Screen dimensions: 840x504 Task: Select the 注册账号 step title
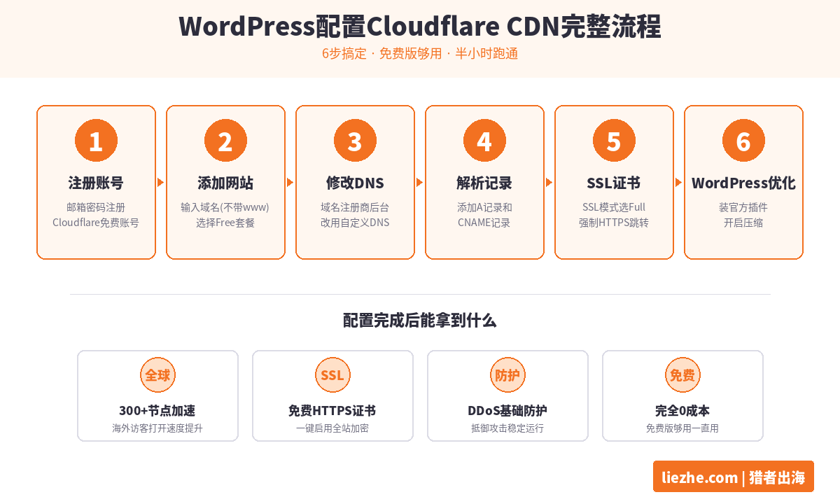coord(96,183)
